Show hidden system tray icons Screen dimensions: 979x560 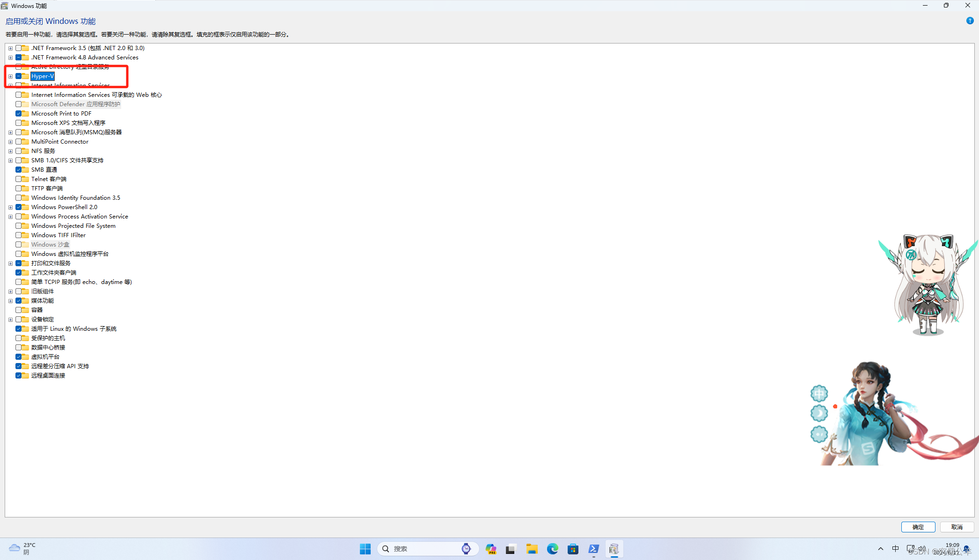click(x=880, y=549)
